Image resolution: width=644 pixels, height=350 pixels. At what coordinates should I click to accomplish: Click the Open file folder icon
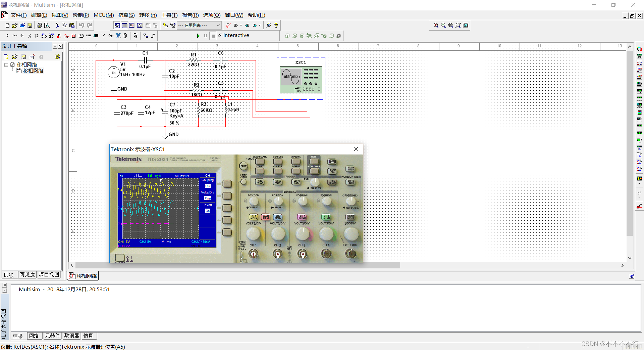tap(15, 26)
